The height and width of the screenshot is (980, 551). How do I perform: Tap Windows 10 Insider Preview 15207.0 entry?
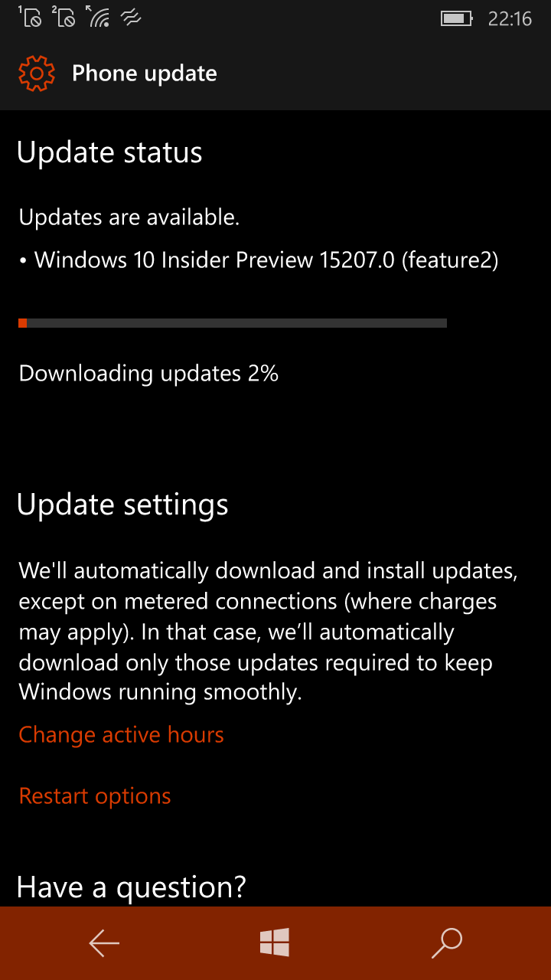[259, 260]
